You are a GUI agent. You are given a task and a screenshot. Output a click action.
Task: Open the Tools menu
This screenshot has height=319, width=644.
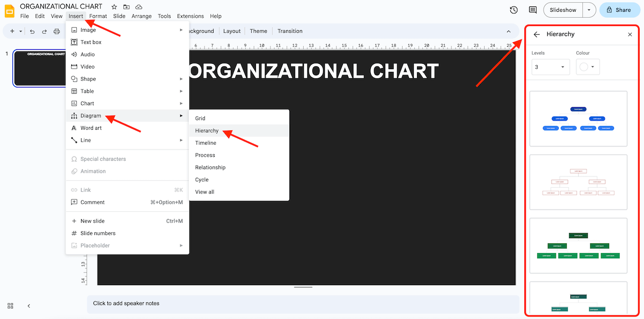coord(164,16)
